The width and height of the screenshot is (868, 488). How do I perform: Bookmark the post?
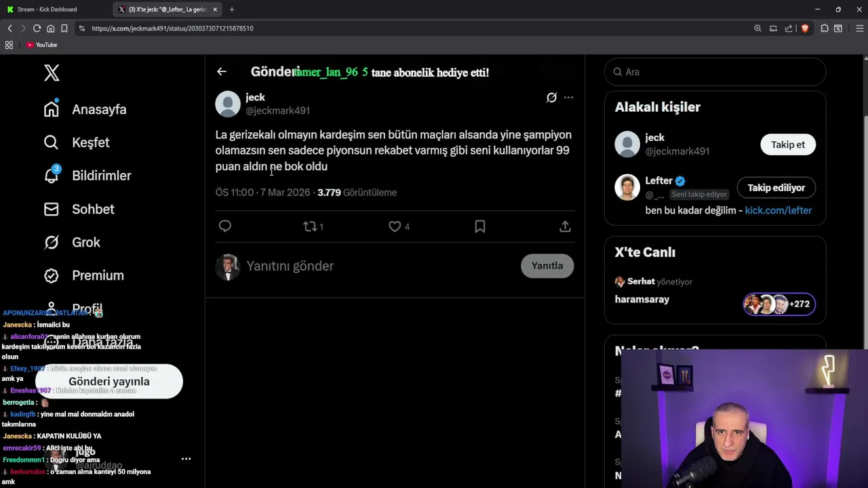480,226
